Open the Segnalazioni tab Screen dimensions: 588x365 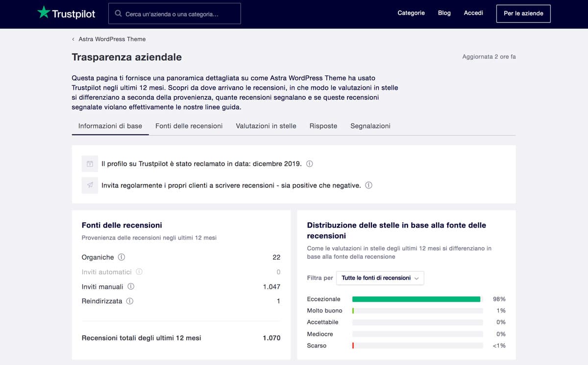click(x=370, y=126)
